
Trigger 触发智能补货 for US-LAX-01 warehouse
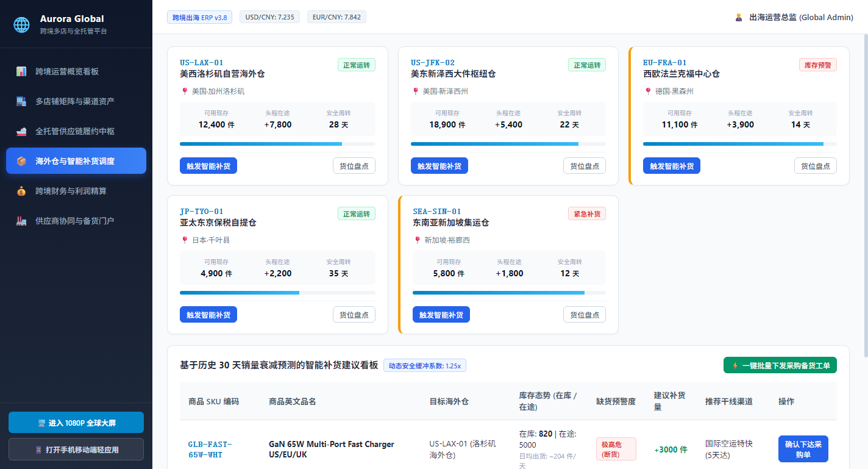(x=208, y=166)
